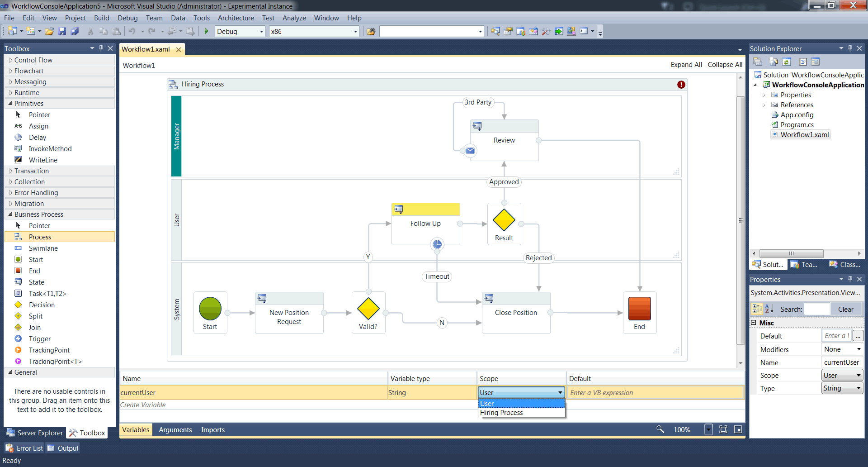Click the red error indicator on Hiring Process
This screenshot has width=868, height=467.
(x=681, y=85)
